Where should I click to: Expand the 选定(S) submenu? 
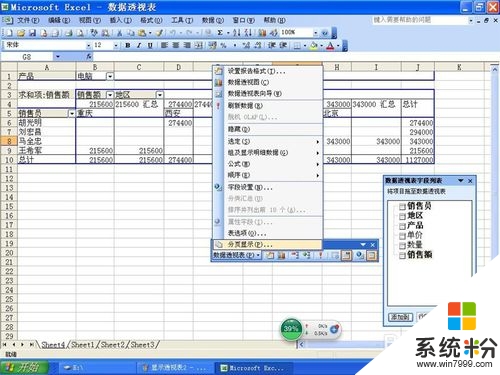(x=267, y=141)
